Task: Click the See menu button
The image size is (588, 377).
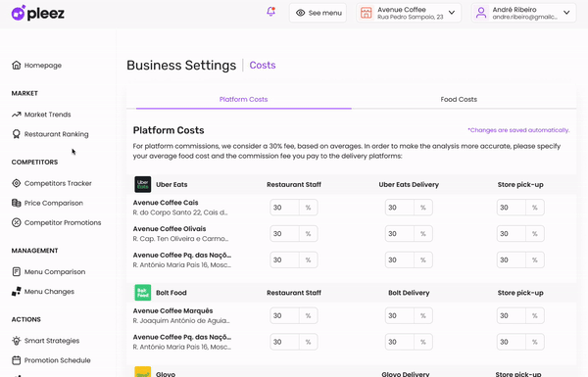Action: coord(318,13)
